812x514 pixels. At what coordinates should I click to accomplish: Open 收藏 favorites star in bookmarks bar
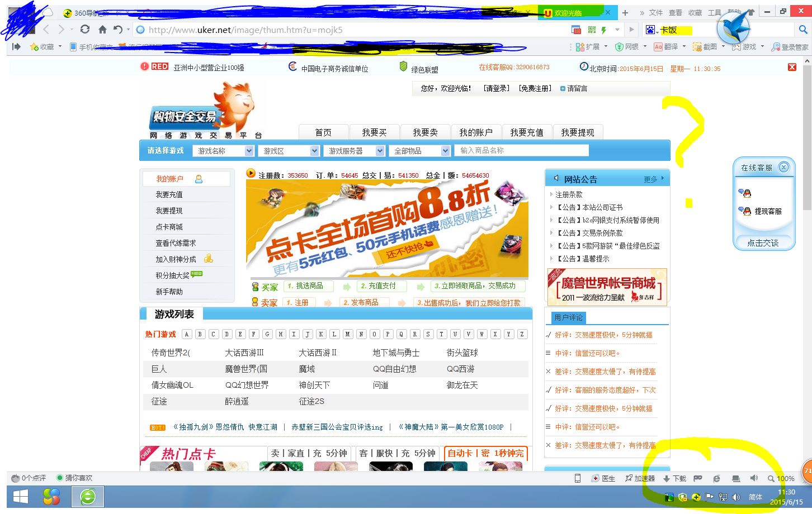(42, 47)
